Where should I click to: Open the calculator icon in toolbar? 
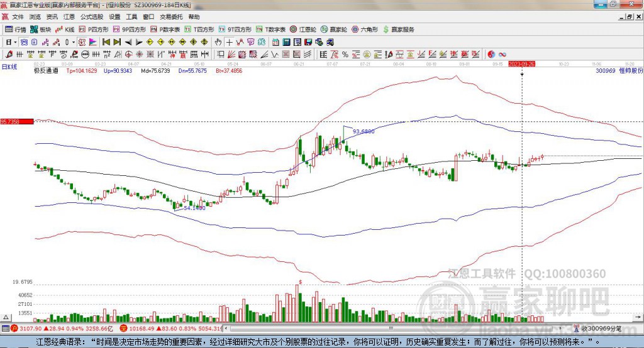click(x=286, y=42)
